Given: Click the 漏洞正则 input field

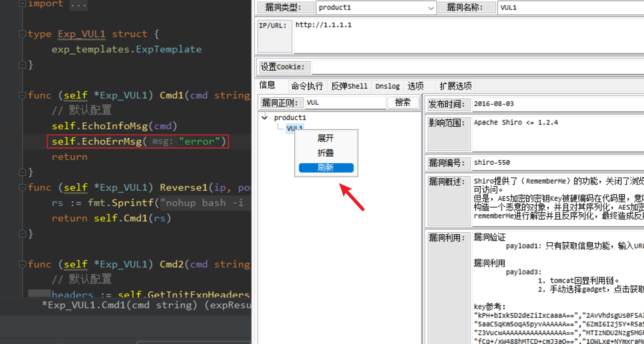Looking at the screenshot, I should pyautogui.click(x=344, y=103).
